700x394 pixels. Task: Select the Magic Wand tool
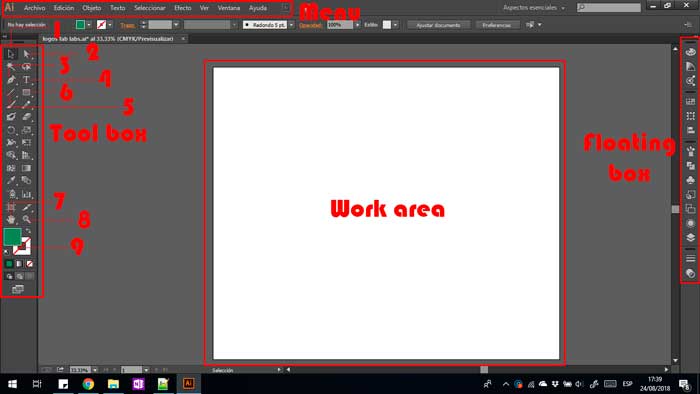click(x=11, y=67)
